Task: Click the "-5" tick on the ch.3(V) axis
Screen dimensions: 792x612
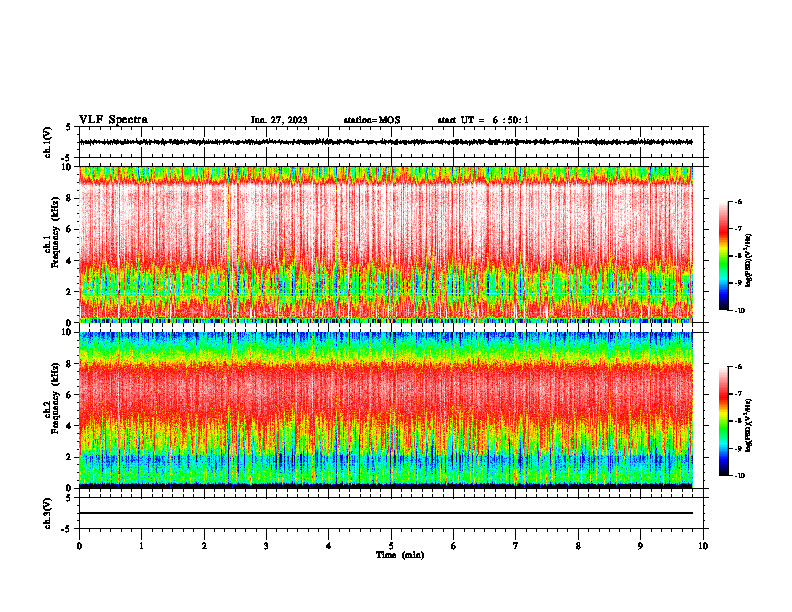Action: 67,529
